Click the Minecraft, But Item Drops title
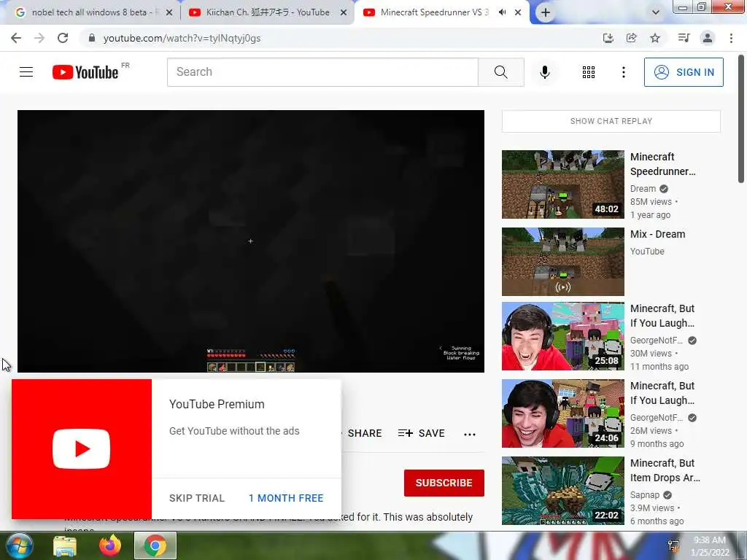 tap(665, 470)
